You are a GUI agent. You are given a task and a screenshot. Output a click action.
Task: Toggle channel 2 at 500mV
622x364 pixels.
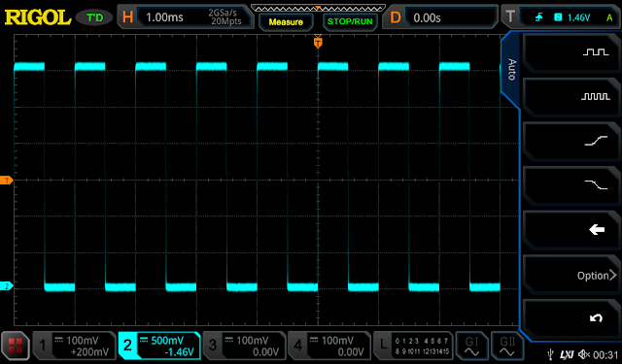pyautogui.click(x=159, y=346)
